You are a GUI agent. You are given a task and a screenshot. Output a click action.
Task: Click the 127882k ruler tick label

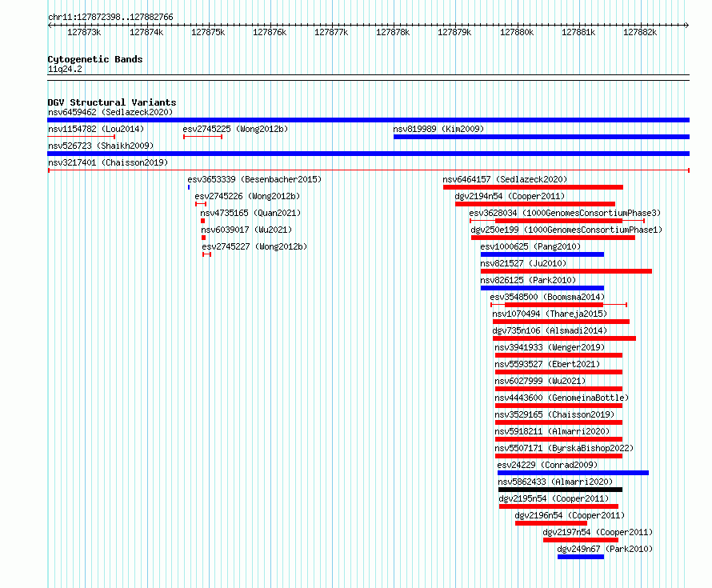tap(640, 32)
